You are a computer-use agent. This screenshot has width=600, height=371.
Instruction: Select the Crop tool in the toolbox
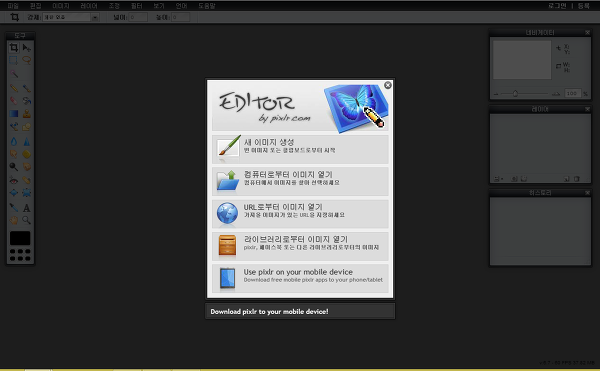pos(14,47)
